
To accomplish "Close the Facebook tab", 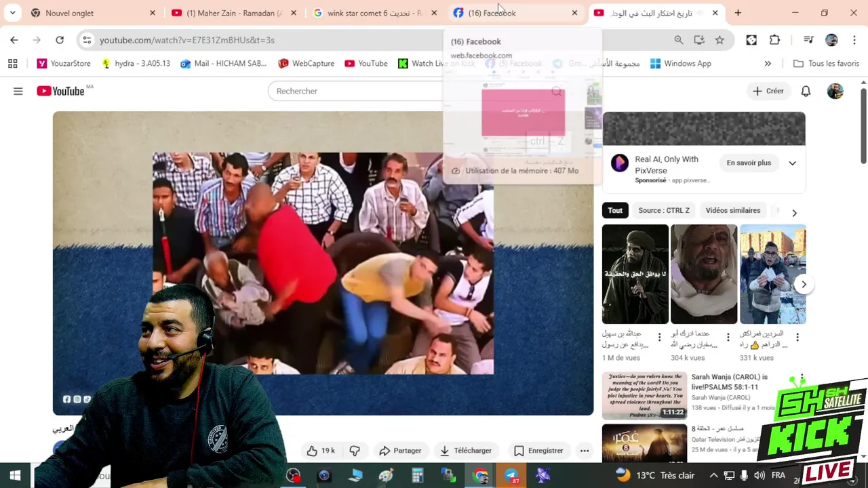I will [574, 13].
